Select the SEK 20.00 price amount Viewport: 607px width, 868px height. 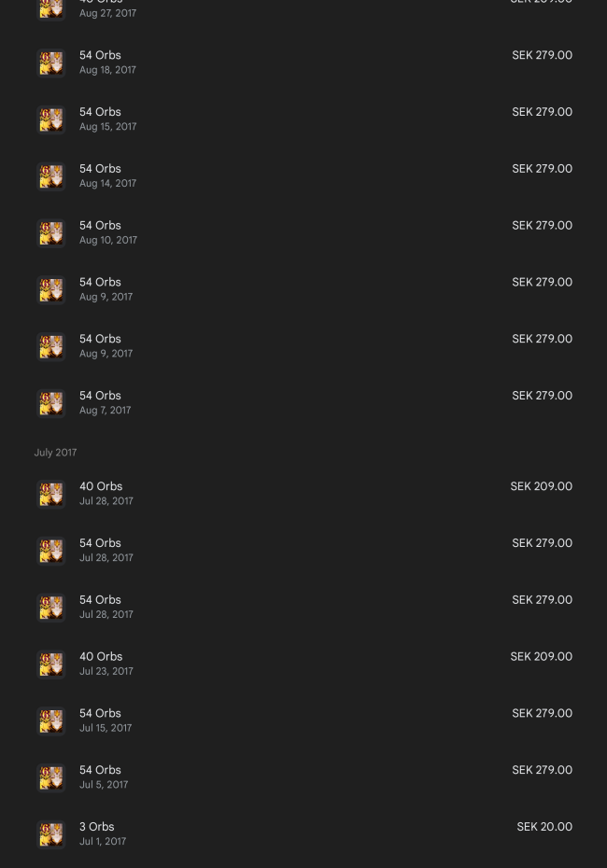tap(544, 827)
